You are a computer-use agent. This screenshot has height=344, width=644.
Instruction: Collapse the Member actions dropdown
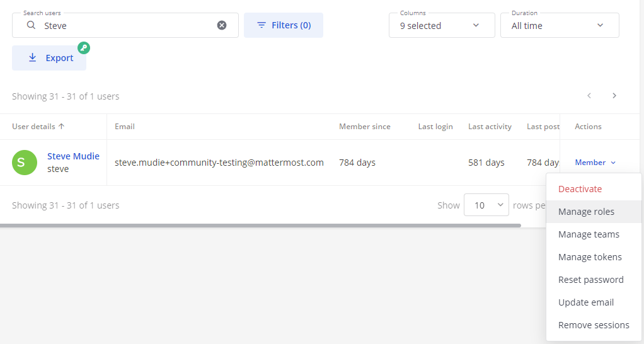point(595,163)
